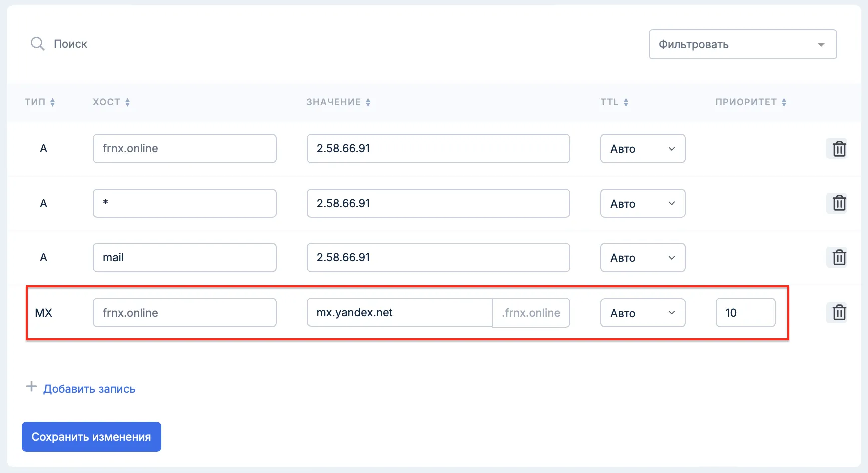Viewport: 868px width, 473px height.
Task: Click the mx.yandex.net value field
Action: click(x=400, y=313)
